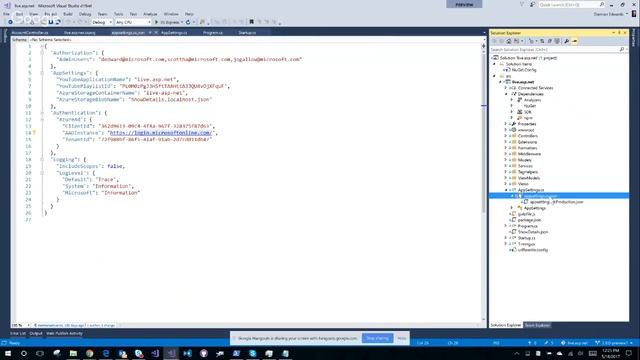Open Chrome from the taskbar

click(x=89, y=353)
